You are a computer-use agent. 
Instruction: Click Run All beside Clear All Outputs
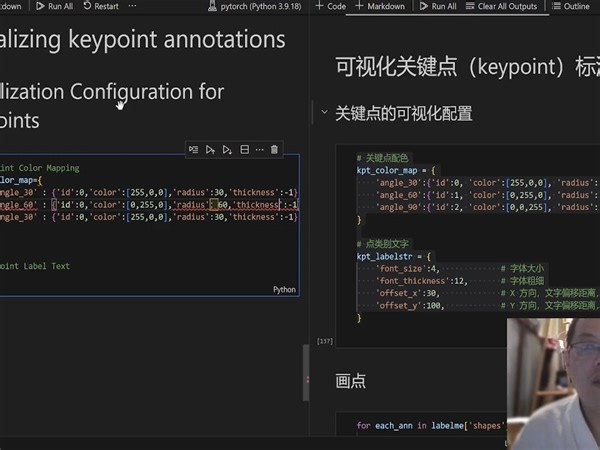coord(438,6)
